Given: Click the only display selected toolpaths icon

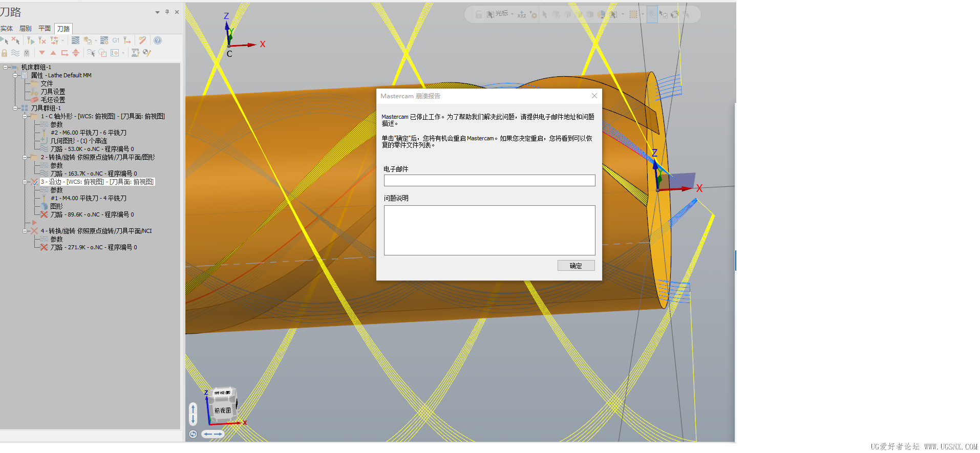Looking at the screenshot, I should point(91,53).
